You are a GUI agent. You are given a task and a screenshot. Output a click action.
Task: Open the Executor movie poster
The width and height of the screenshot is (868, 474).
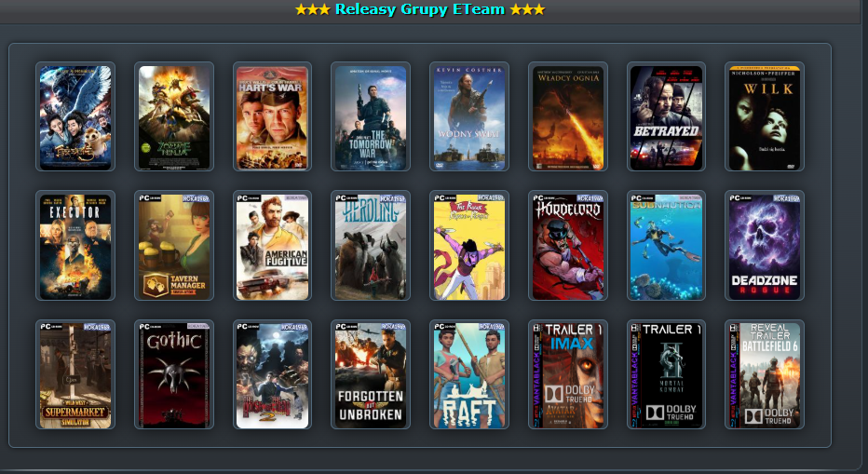[x=75, y=245]
